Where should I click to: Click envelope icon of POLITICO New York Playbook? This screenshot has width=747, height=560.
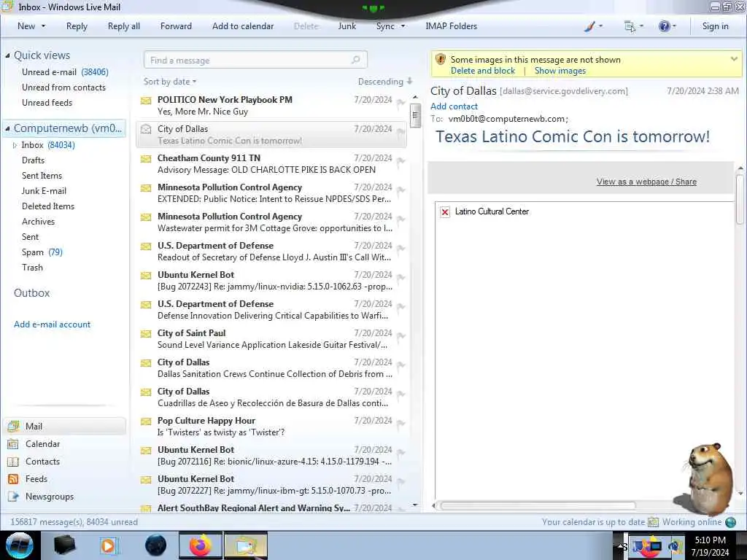coord(146,101)
